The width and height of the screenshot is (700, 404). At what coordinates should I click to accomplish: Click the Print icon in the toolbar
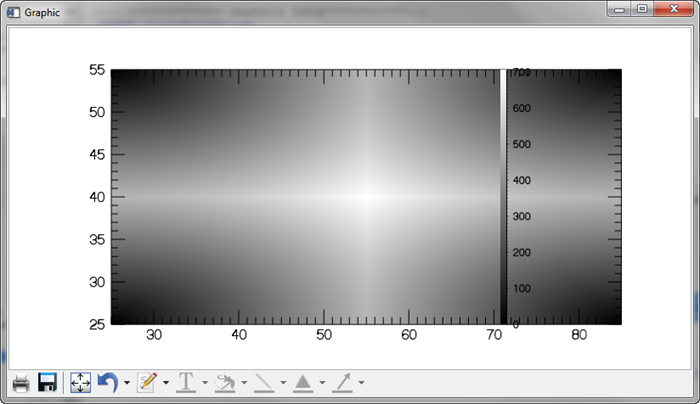click(x=20, y=383)
